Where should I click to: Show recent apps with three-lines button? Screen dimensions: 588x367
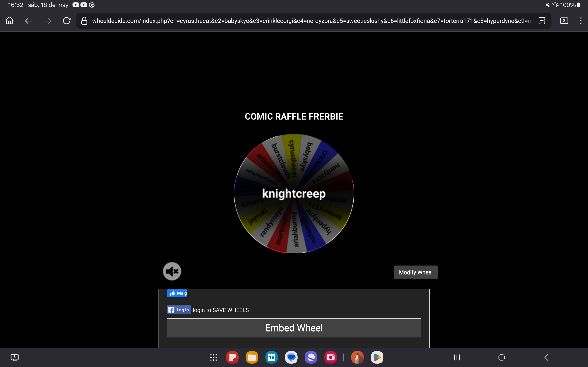coord(457,357)
